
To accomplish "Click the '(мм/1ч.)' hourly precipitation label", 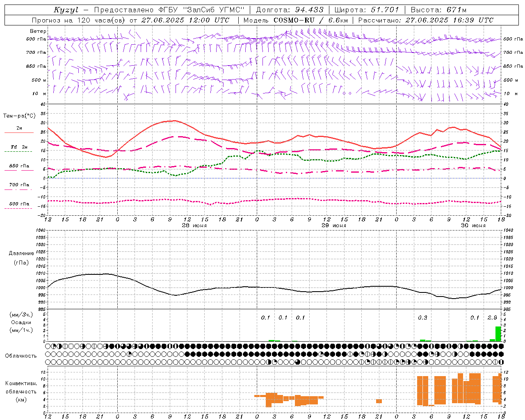I will coord(21,330).
